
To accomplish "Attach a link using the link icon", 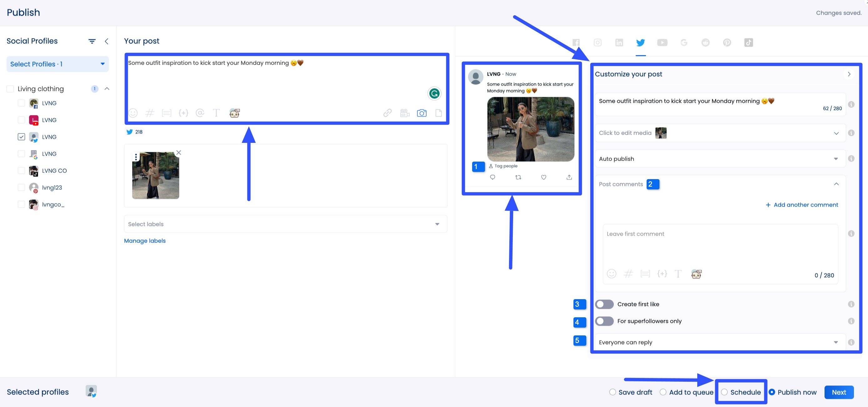I will 388,113.
